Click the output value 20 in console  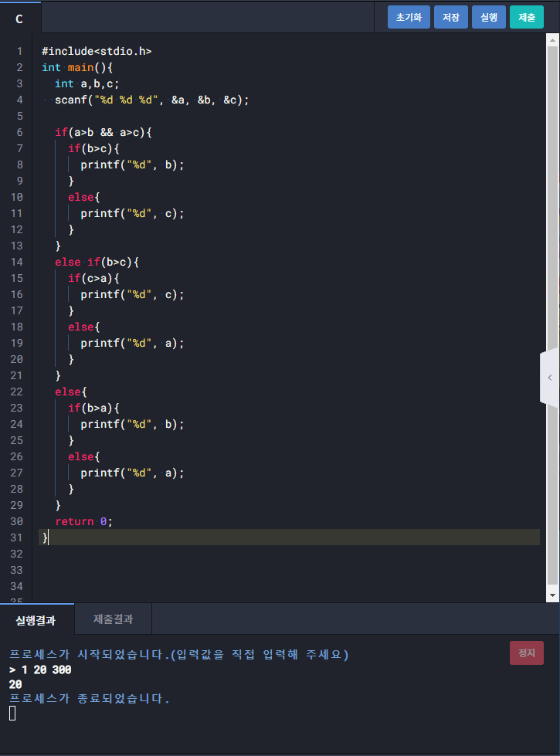pyautogui.click(x=15, y=684)
